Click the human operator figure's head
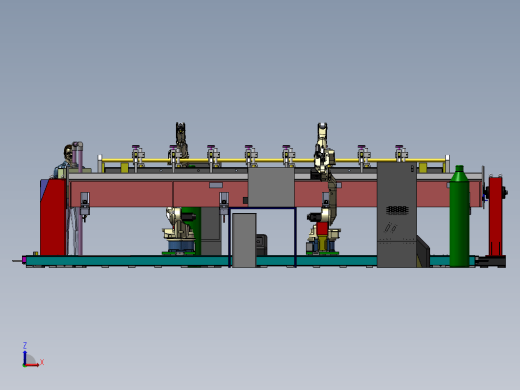The width and height of the screenshot is (520, 390). click(68, 152)
